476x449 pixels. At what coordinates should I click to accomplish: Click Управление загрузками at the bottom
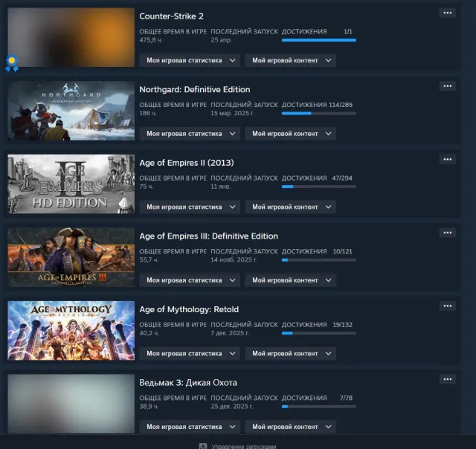click(x=244, y=446)
